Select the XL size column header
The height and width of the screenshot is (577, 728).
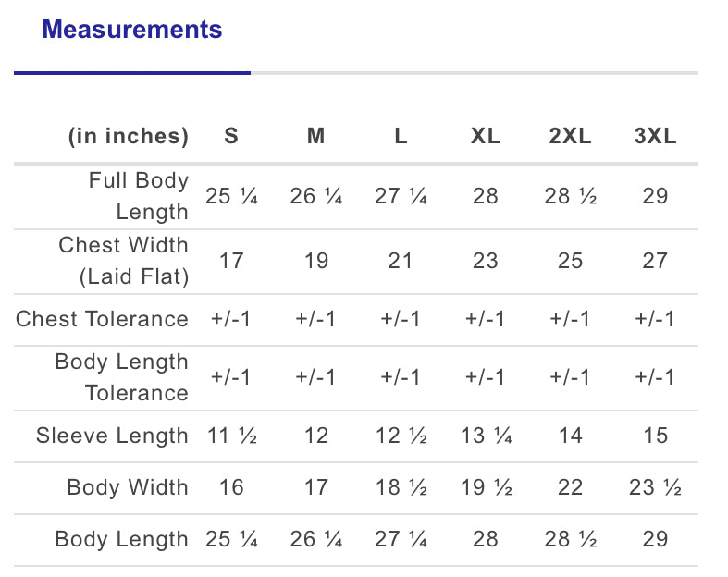point(486,136)
